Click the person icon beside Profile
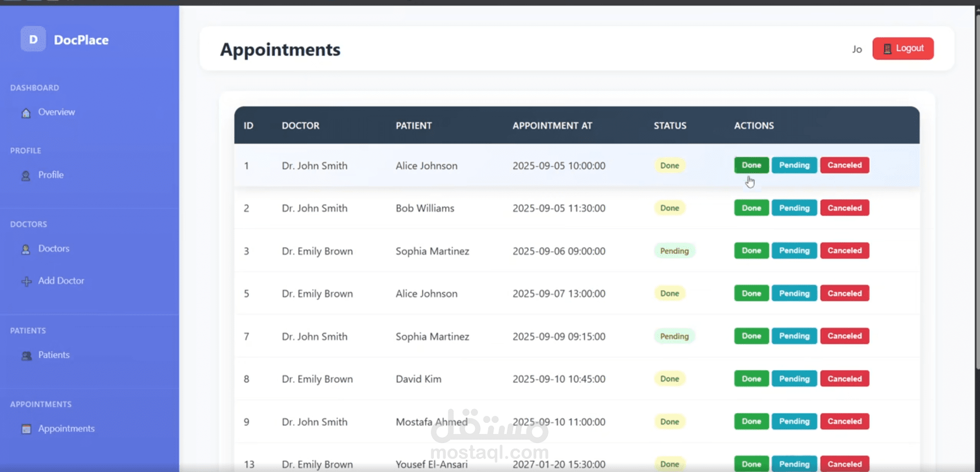The image size is (980, 472). 26,175
